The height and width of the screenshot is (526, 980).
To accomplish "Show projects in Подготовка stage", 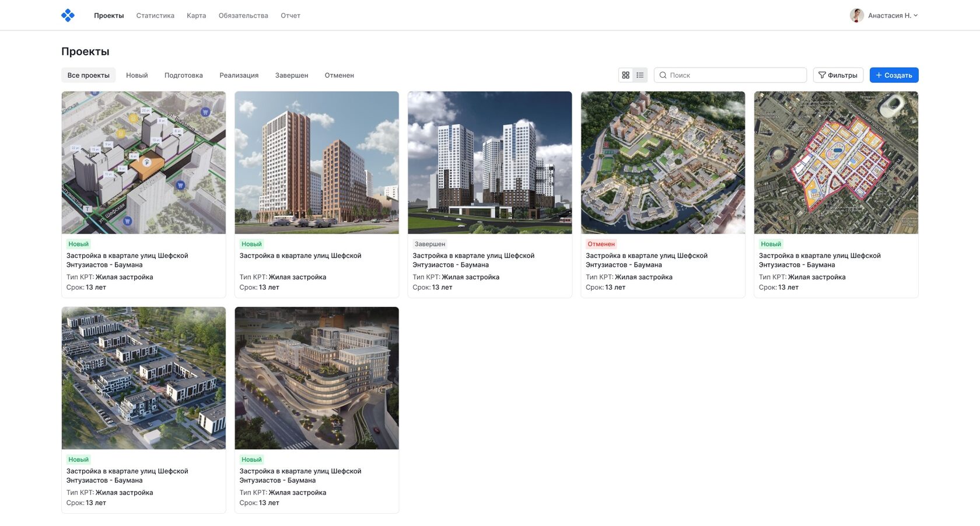I will (x=184, y=75).
